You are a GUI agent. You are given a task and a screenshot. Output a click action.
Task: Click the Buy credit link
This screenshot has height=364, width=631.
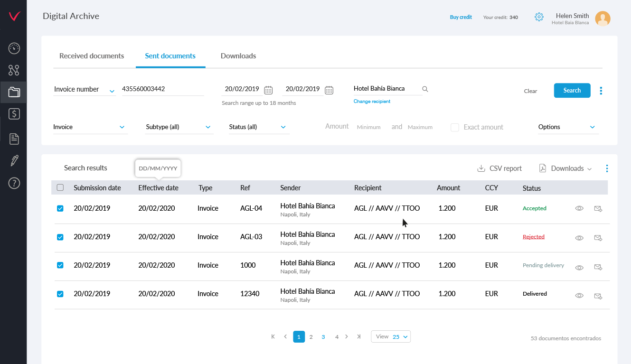pos(461,17)
